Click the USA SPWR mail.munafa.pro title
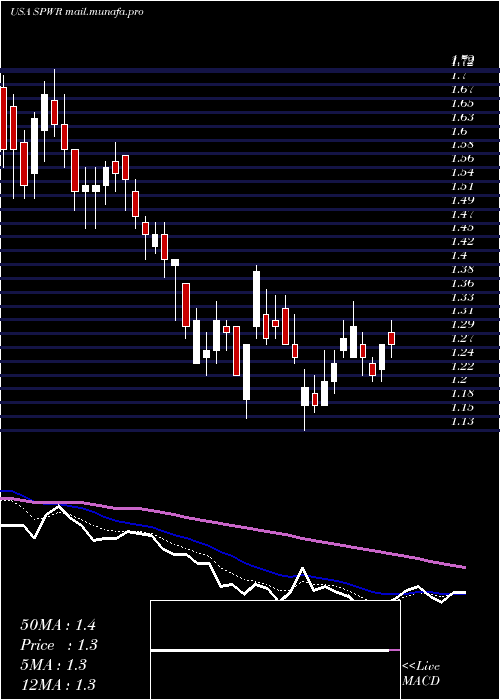Viewport: 500px width, 700px height. [77, 12]
